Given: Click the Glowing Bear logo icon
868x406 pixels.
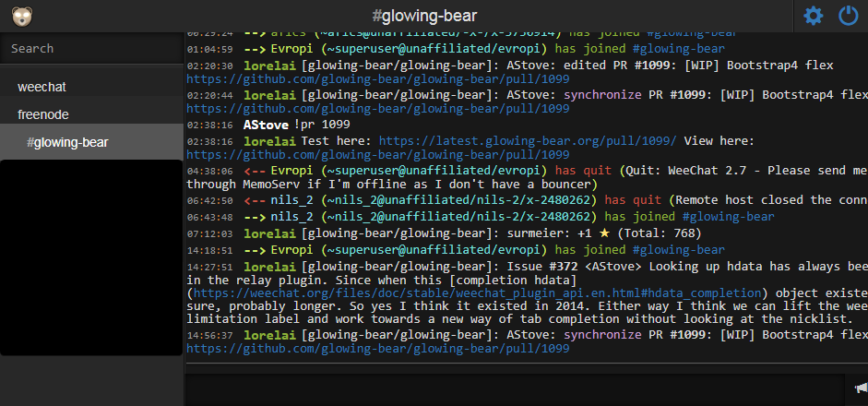Looking at the screenshot, I should click(22, 16).
